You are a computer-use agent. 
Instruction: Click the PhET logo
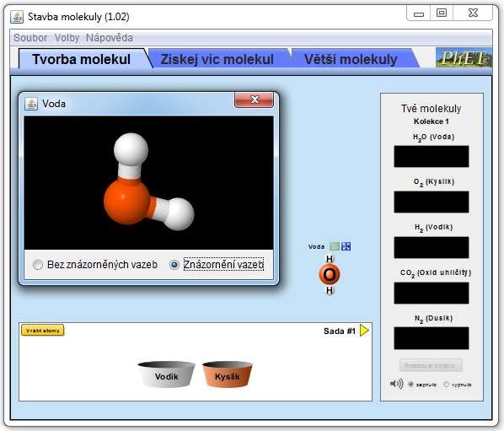(464, 58)
